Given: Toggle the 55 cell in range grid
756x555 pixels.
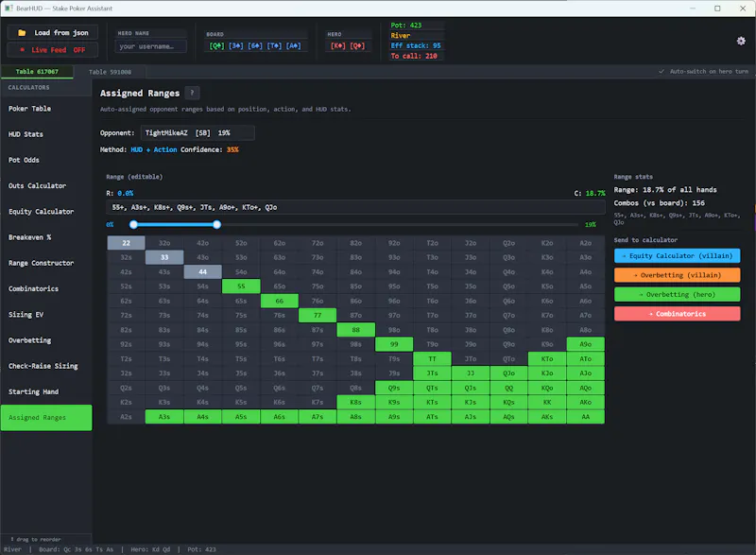Looking at the screenshot, I should (241, 286).
